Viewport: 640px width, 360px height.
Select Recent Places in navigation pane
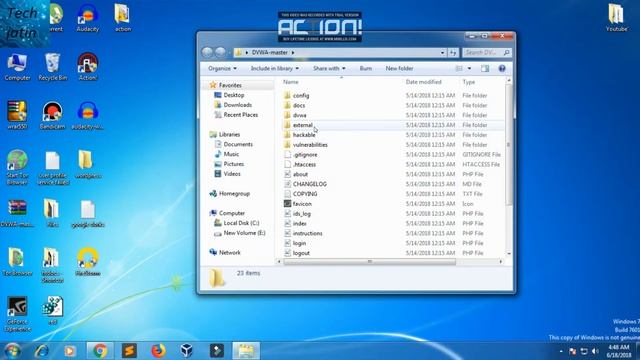tap(240, 115)
